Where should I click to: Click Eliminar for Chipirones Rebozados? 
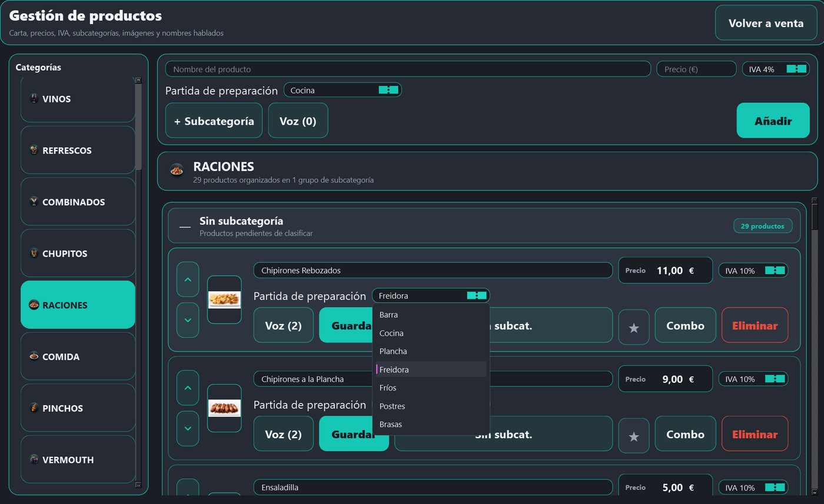pos(755,325)
